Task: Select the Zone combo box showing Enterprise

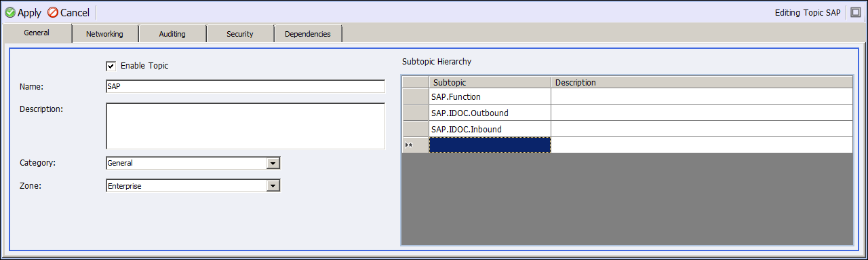Action: pos(193,186)
